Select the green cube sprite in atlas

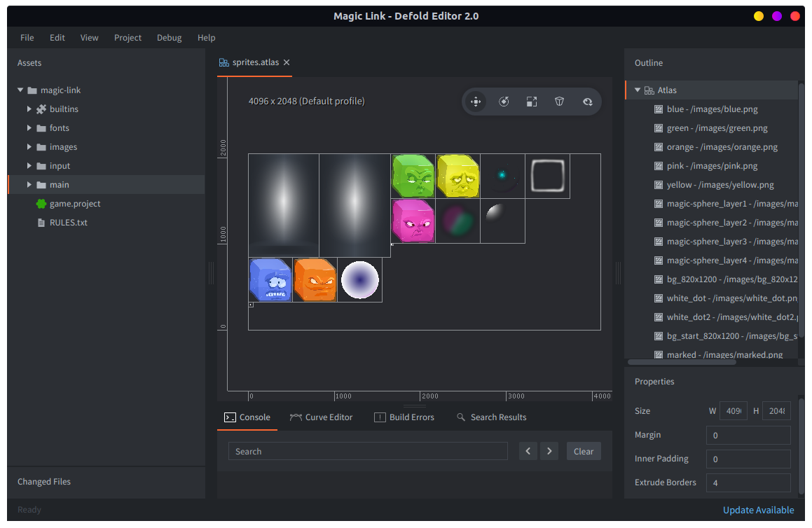click(x=413, y=176)
